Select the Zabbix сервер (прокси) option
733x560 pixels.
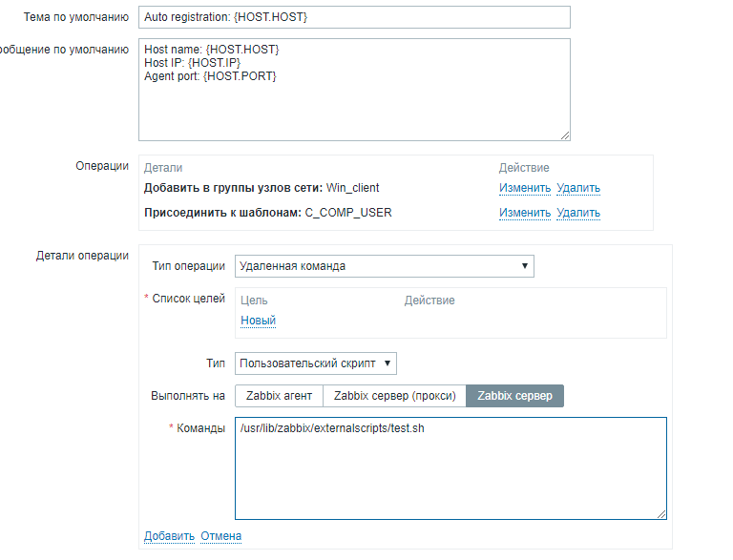(x=394, y=396)
